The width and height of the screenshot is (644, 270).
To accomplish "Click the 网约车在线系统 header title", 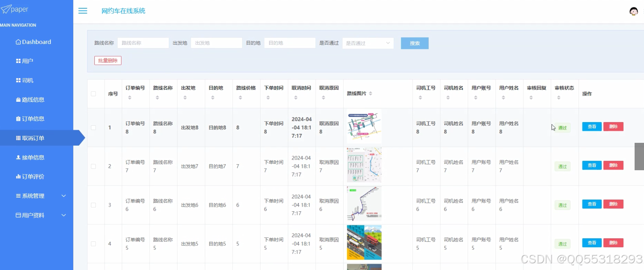I will click(123, 11).
